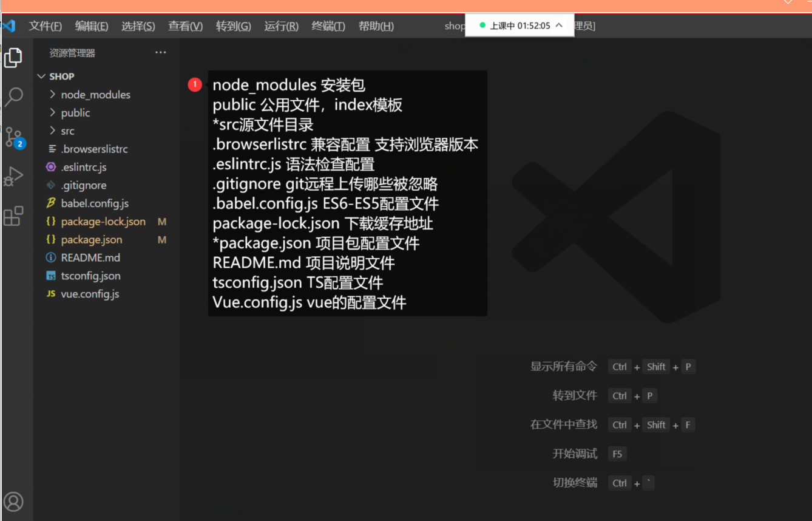Open .gitignore file

coord(84,185)
